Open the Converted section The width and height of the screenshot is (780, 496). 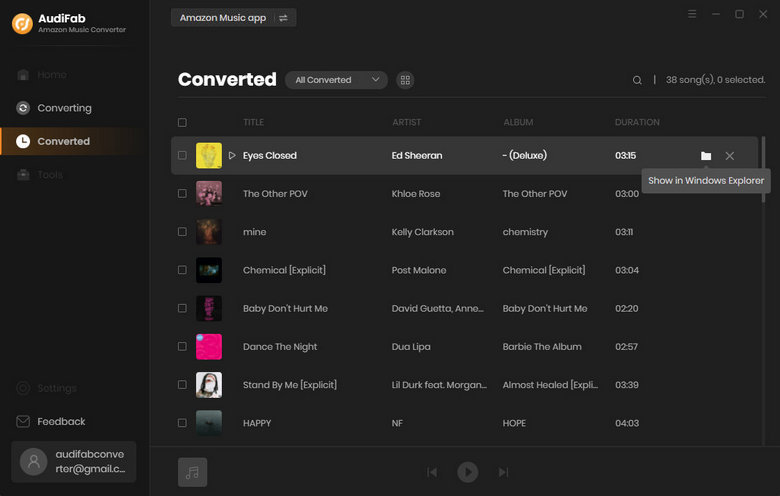tap(75, 141)
